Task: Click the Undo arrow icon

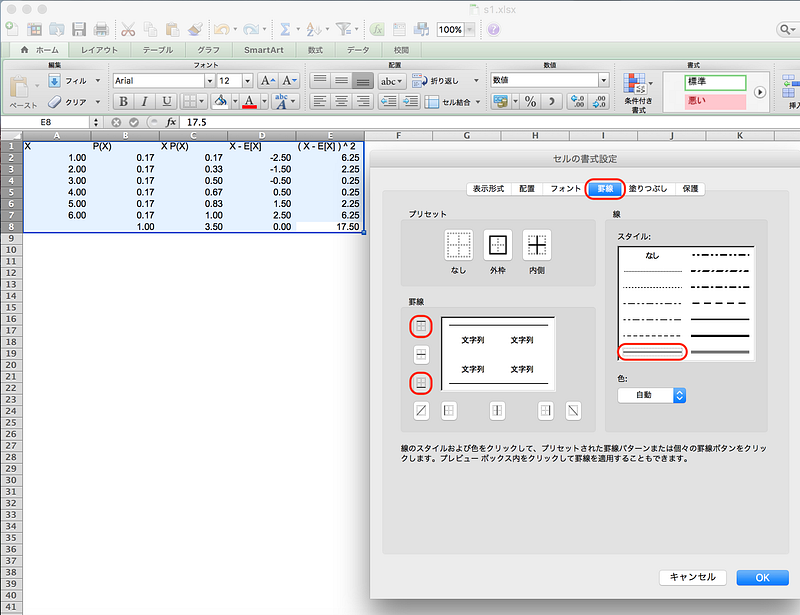Action: (221, 29)
